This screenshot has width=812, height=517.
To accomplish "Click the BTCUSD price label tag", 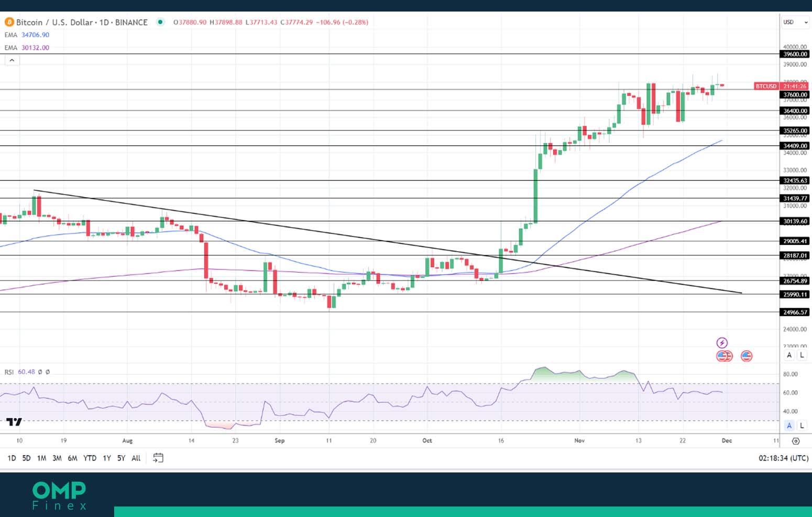I will 766,86.
